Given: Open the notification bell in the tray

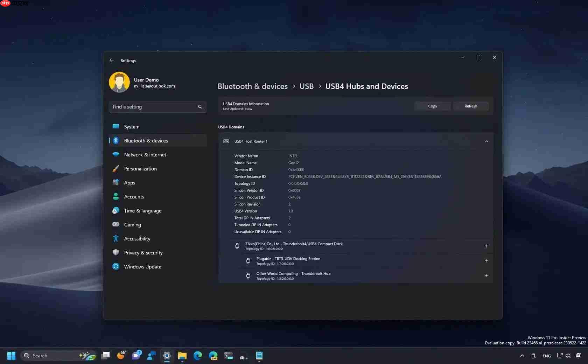Looking at the screenshot, I should tap(579, 356).
